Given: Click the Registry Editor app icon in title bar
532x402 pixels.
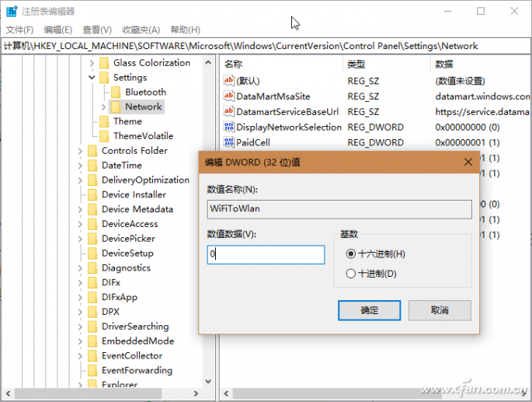Looking at the screenshot, I should (12, 11).
